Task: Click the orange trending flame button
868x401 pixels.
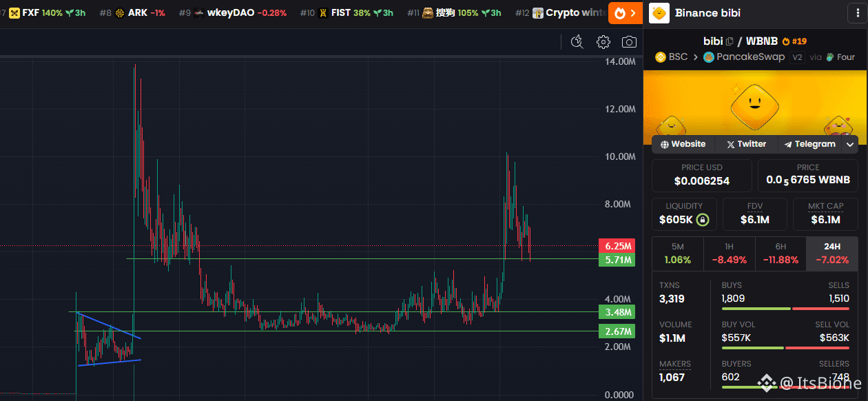Action: [626, 12]
